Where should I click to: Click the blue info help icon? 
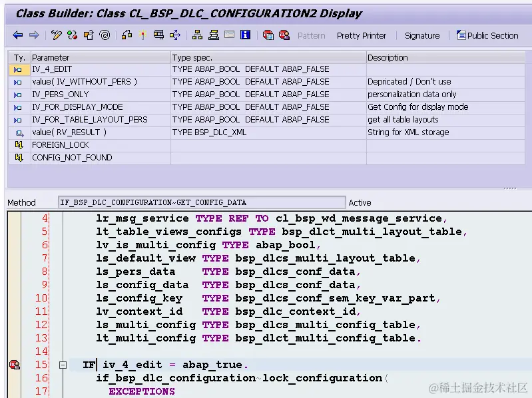click(245, 35)
